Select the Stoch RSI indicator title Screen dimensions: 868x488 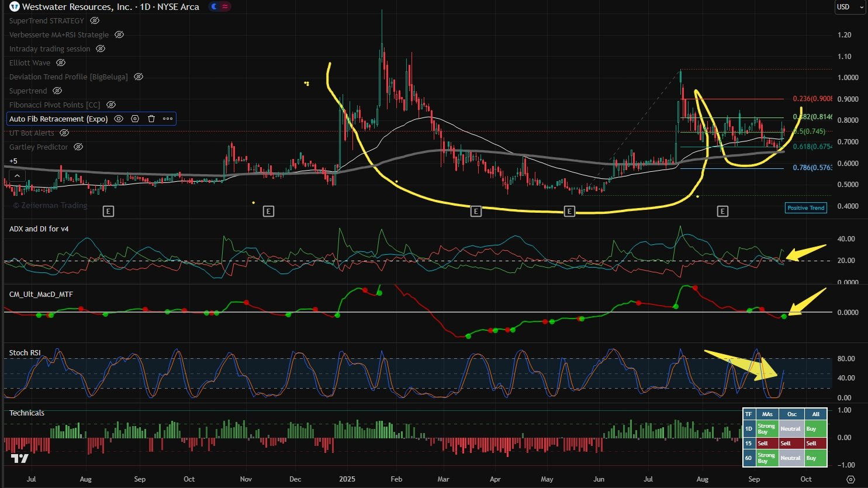pos(25,352)
